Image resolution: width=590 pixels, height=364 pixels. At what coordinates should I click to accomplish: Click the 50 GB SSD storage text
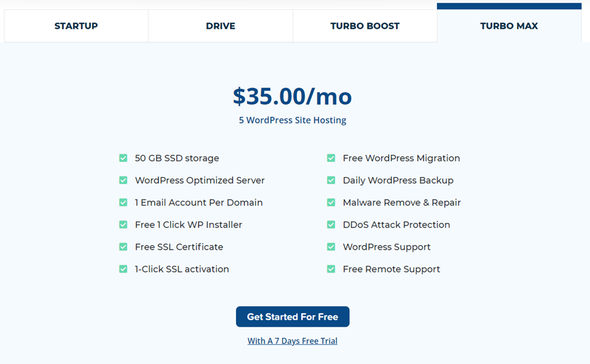coord(177,158)
